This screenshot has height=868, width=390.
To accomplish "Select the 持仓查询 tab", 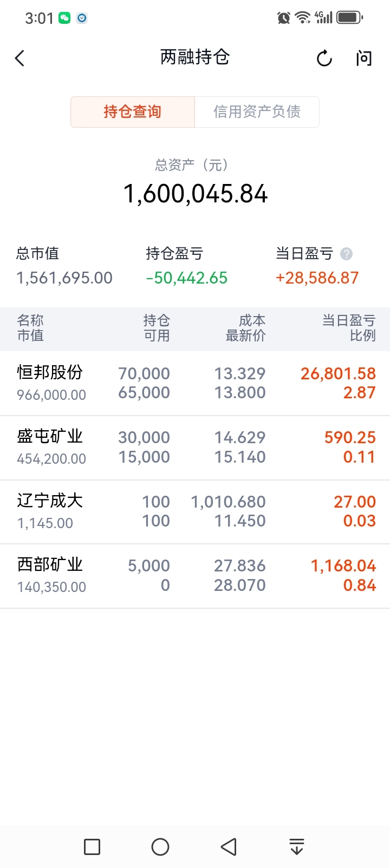I will coord(133,112).
